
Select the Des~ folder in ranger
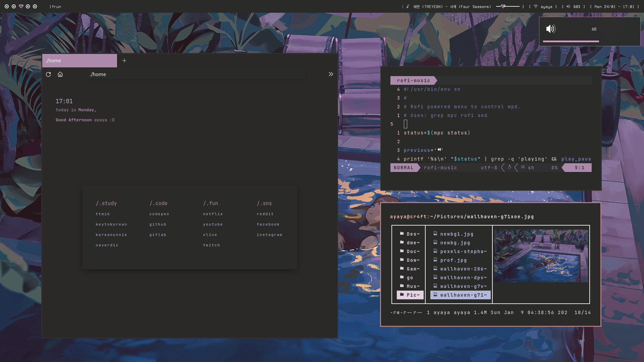[410, 234]
